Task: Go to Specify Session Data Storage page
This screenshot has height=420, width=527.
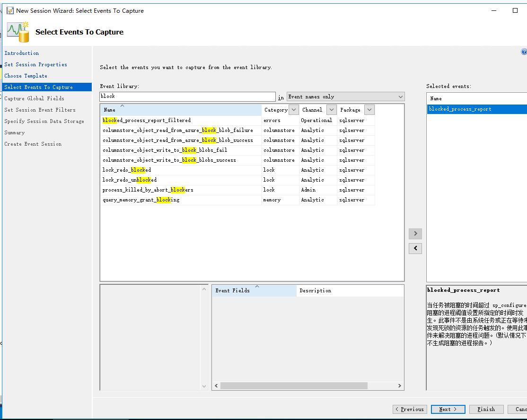Action: pyautogui.click(x=44, y=121)
